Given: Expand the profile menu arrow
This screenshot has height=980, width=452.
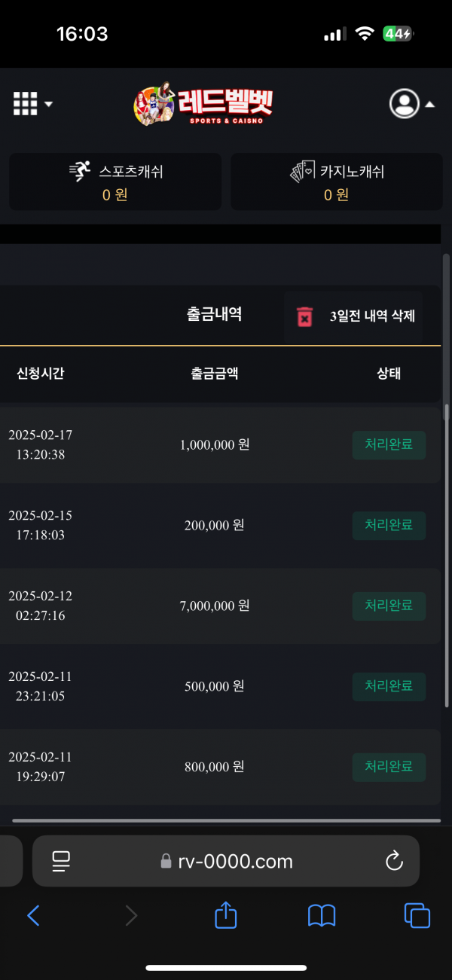Looking at the screenshot, I should pyautogui.click(x=429, y=105).
